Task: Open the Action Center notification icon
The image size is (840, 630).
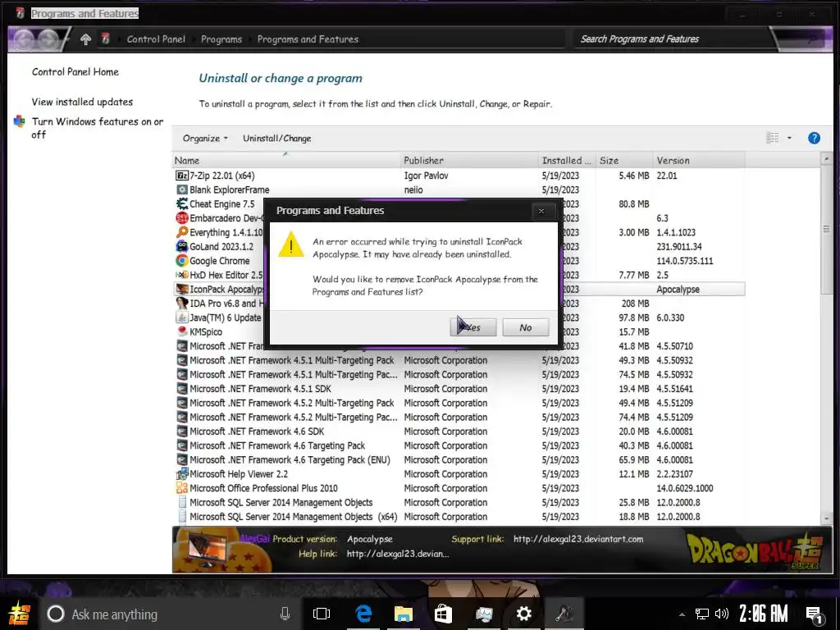Action: point(815,614)
